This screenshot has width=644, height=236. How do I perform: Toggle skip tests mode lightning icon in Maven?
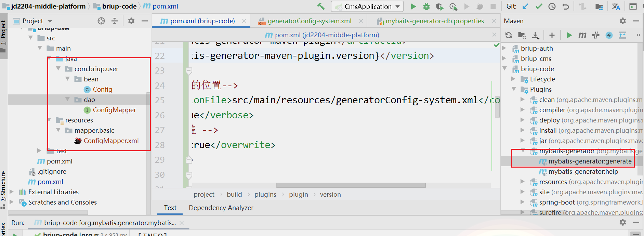tap(609, 35)
